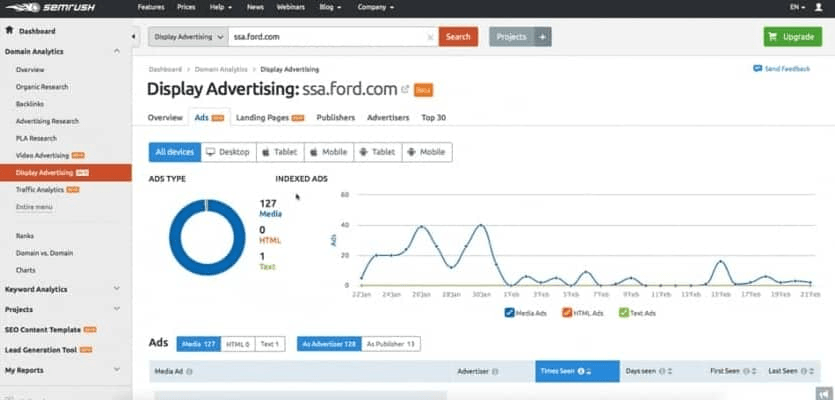The image size is (835, 400).
Task: Select Overview in the sidebar
Action: pyautogui.click(x=30, y=69)
